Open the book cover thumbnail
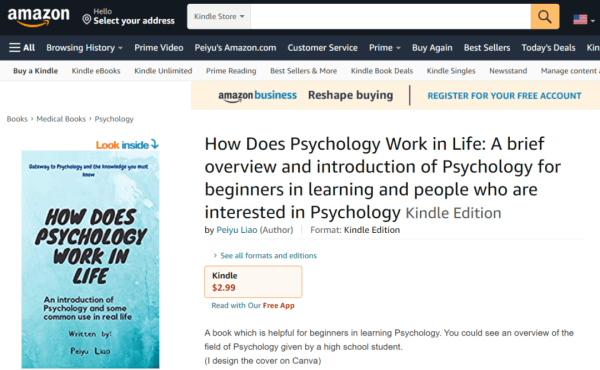600x370 pixels. point(90,259)
